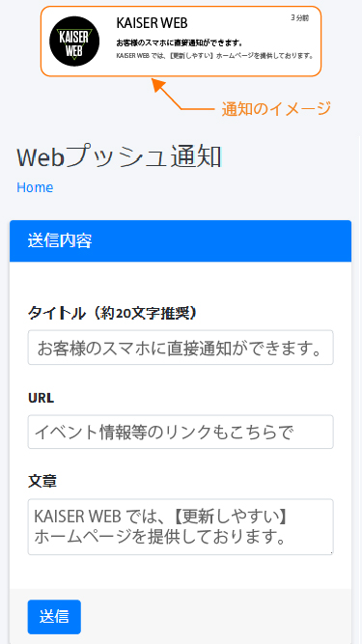This screenshot has width=362, height=644.
Task: Click the URL field label
Action: coord(42,399)
